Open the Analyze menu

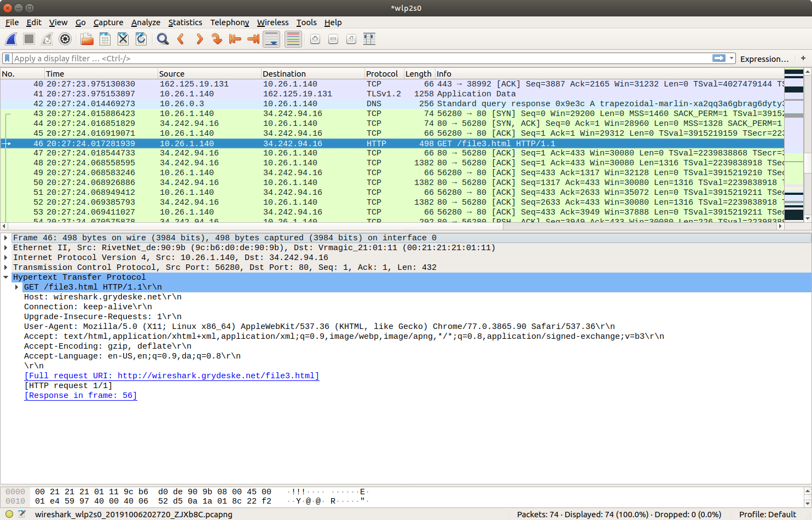tap(146, 22)
